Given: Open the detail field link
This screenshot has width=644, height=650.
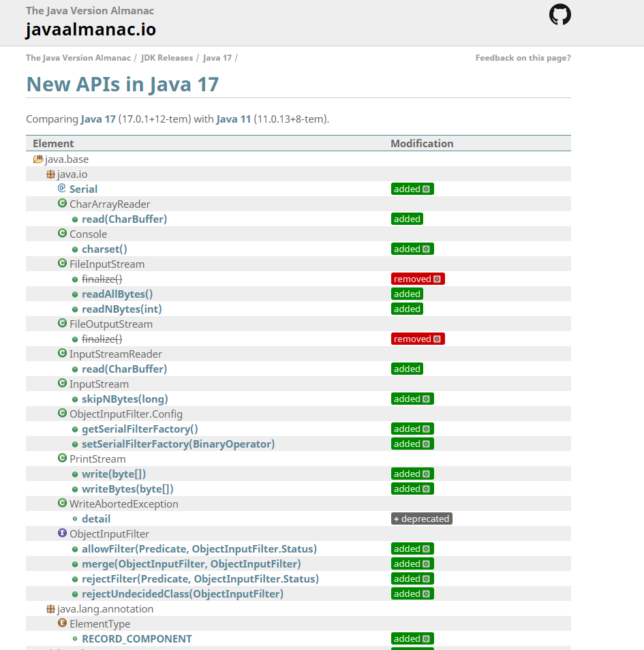Looking at the screenshot, I should pos(96,519).
